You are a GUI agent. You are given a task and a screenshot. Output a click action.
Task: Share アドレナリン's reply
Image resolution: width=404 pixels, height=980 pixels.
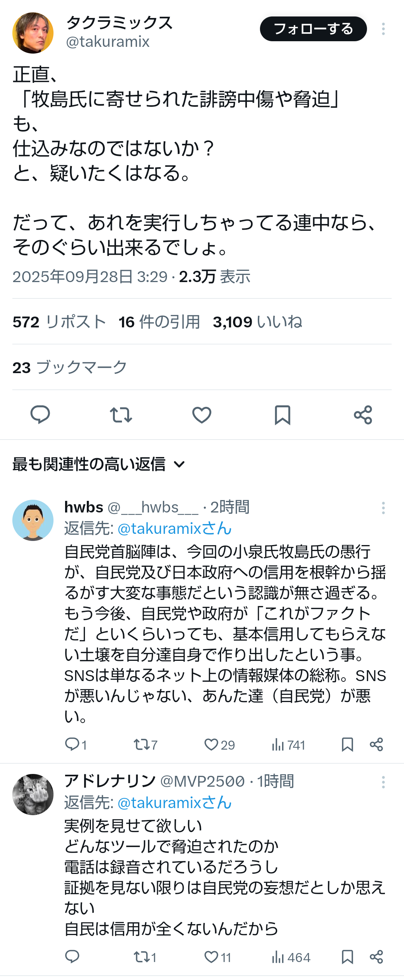pos(376,956)
